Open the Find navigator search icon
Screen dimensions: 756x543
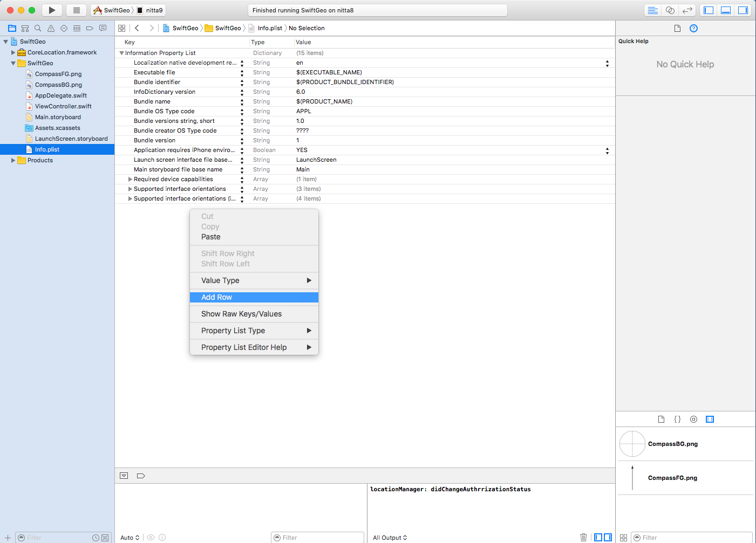(38, 28)
